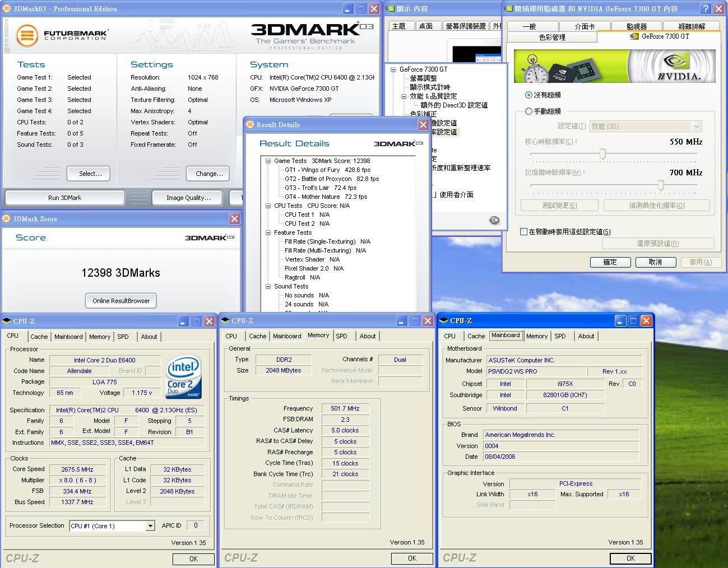Collapse CPU Tests in Result Details

[x=268, y=206]
